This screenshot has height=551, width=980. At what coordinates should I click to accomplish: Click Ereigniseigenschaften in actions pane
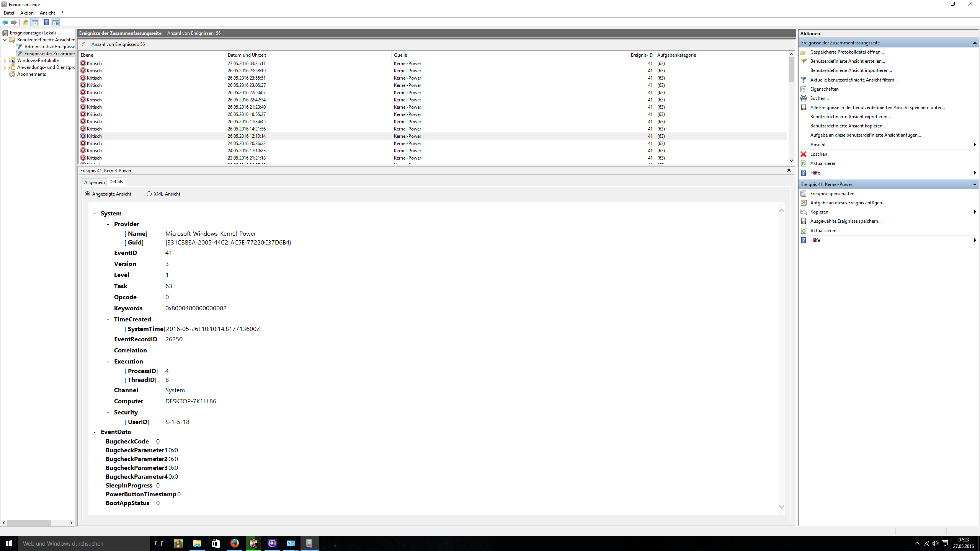click(832, 194)
